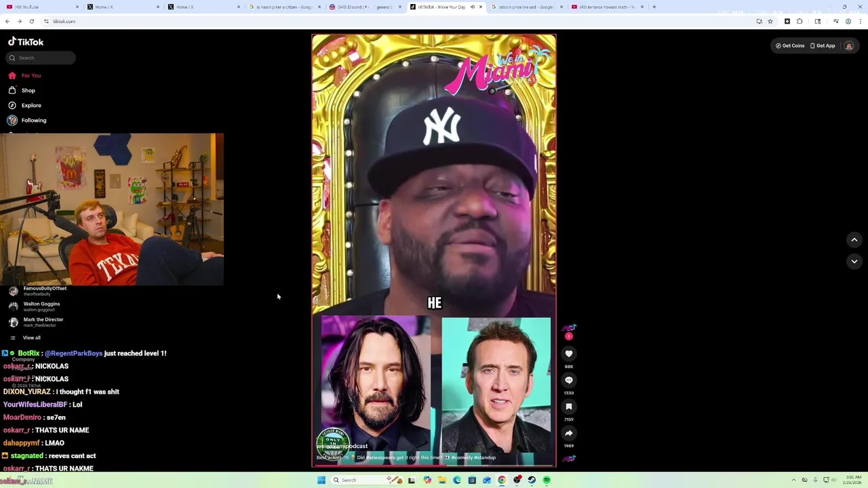868x488 pixels.
Task: Open a new browser tab
Action: click(654, 7)
